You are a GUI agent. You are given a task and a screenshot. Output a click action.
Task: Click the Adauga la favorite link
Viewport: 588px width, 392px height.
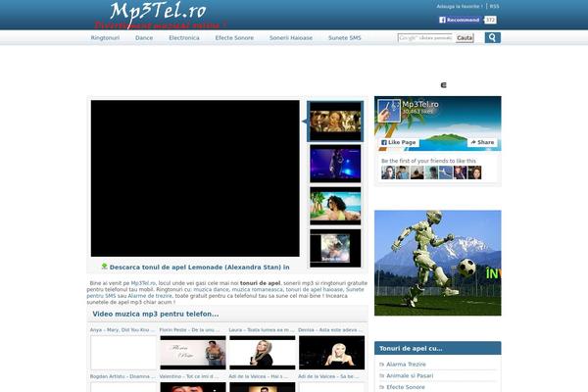(x=460, y=7)
